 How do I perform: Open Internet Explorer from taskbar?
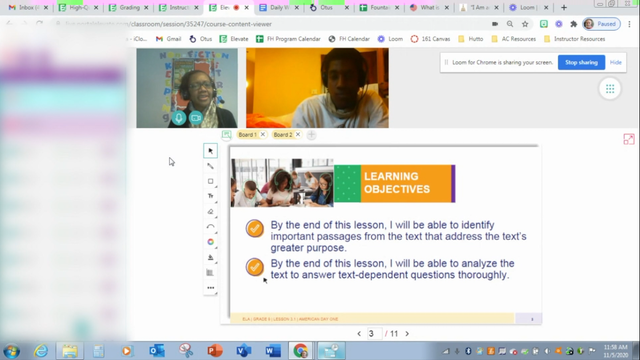point(41,351)
